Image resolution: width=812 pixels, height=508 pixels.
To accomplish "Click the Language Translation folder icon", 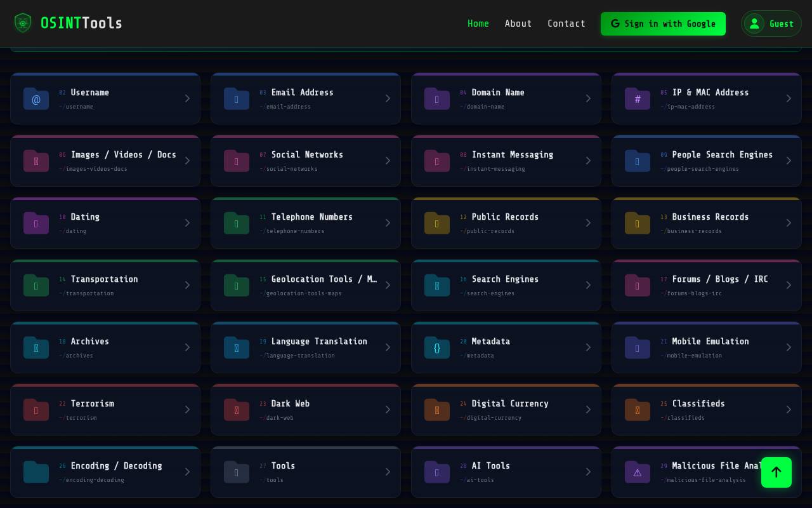I will 237,347.
